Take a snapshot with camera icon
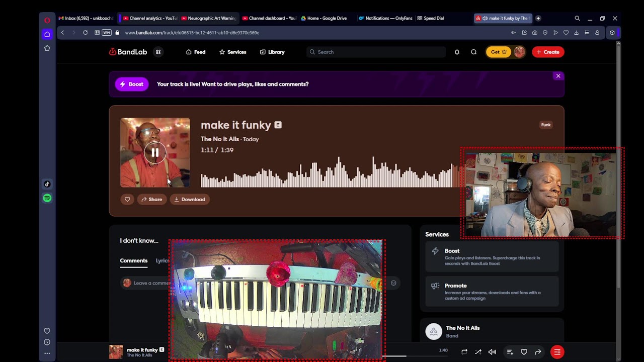Screen dimensions: 644x362 [535, 33]
